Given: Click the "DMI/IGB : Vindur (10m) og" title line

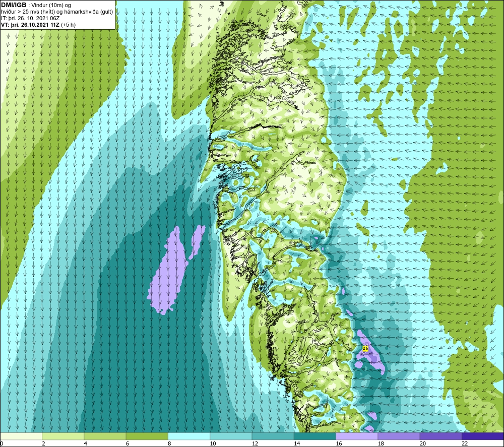Looking at the screenshot, I should click(x=36, y=5).
